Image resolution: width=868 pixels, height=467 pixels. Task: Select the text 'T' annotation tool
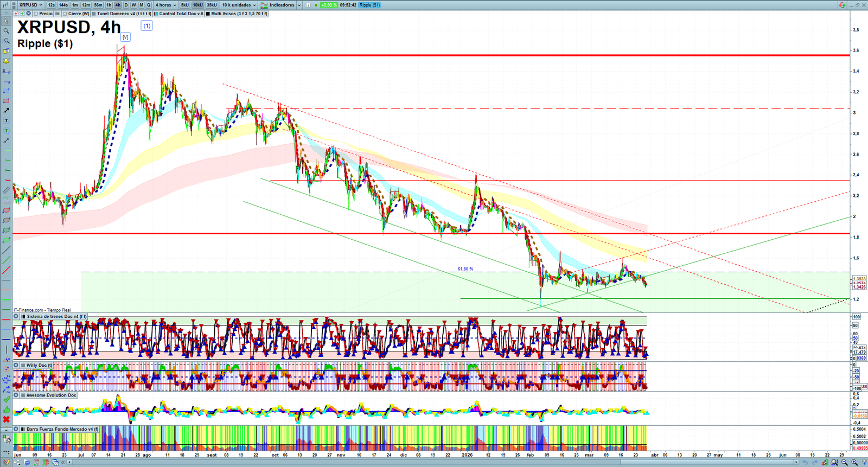click(7, 120)
